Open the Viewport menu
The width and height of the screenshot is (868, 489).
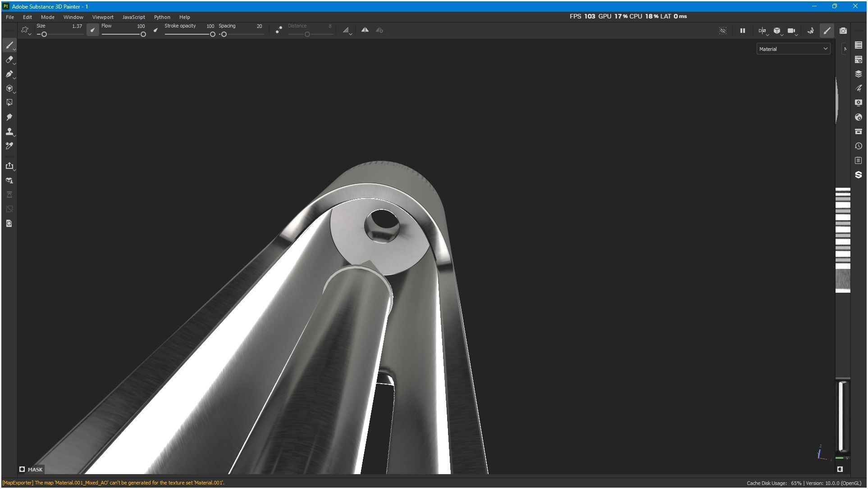click(x=103, y=17)
